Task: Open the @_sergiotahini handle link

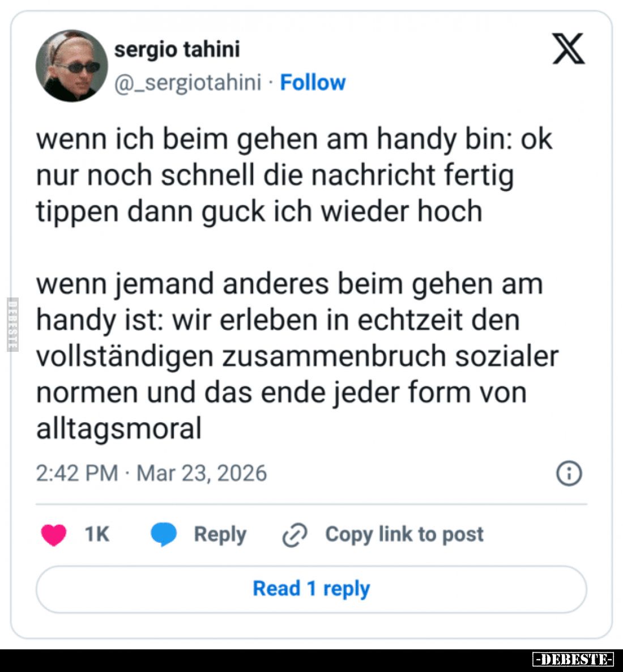Action: pyautogui.click(x=187, y=83)
